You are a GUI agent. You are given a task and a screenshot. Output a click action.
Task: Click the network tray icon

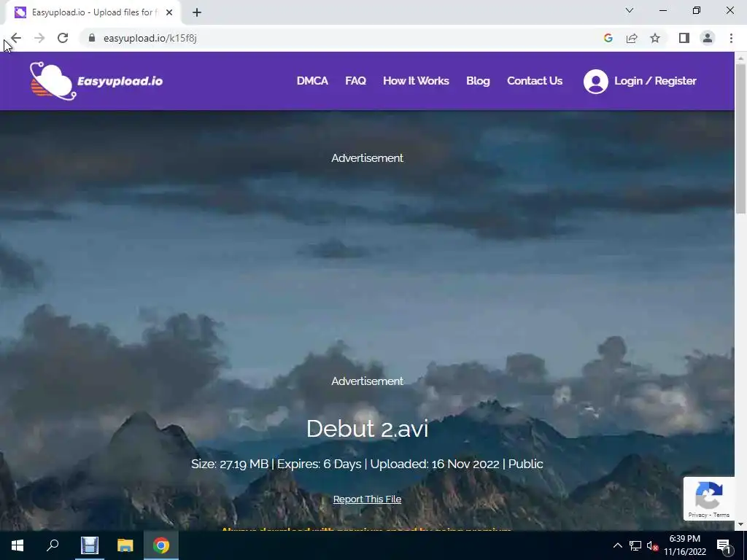635,545
